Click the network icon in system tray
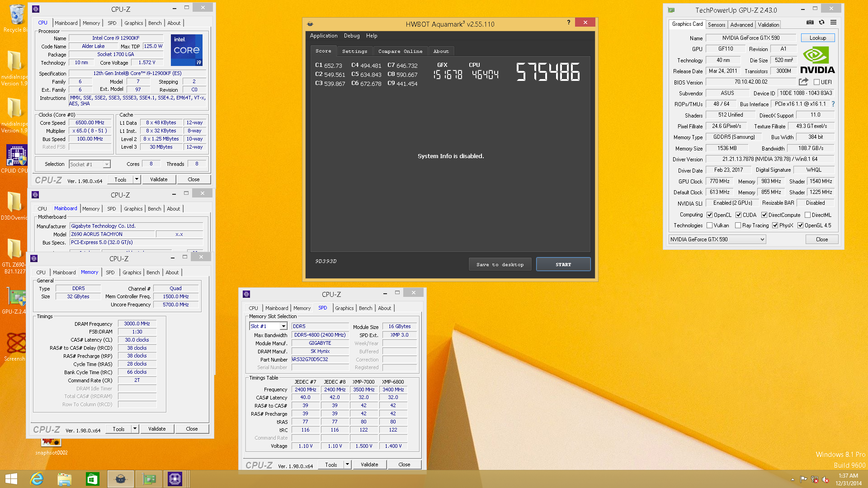This screenshot has height=488, width=868. pyautogui.click(x=815, y=480)
